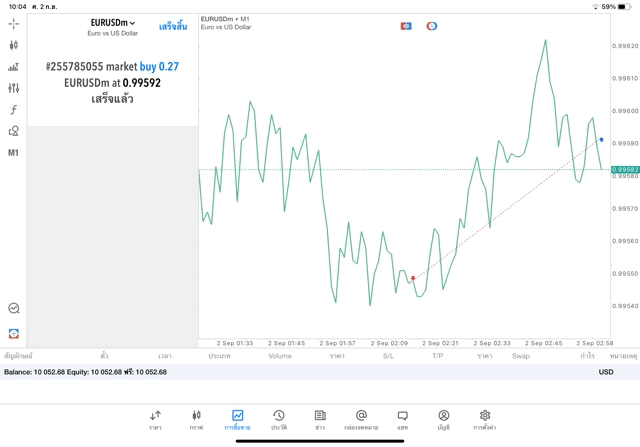Open the EURUSDm symbol dropdown
This screenshot has height=447, width=640.
(113, 23)
